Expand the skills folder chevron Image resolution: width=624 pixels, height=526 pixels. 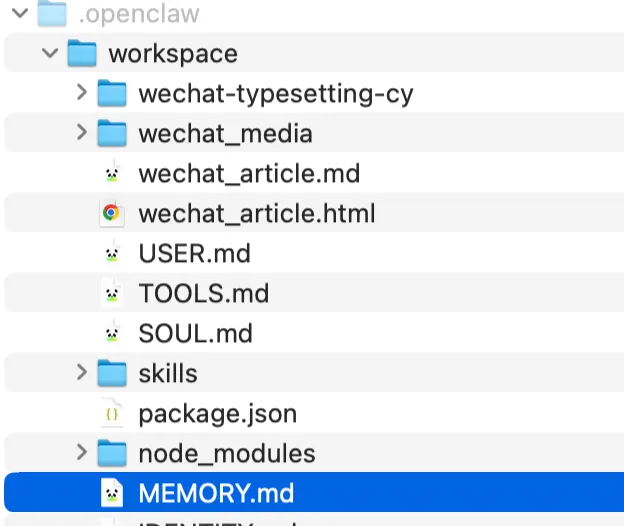[82, 373]
